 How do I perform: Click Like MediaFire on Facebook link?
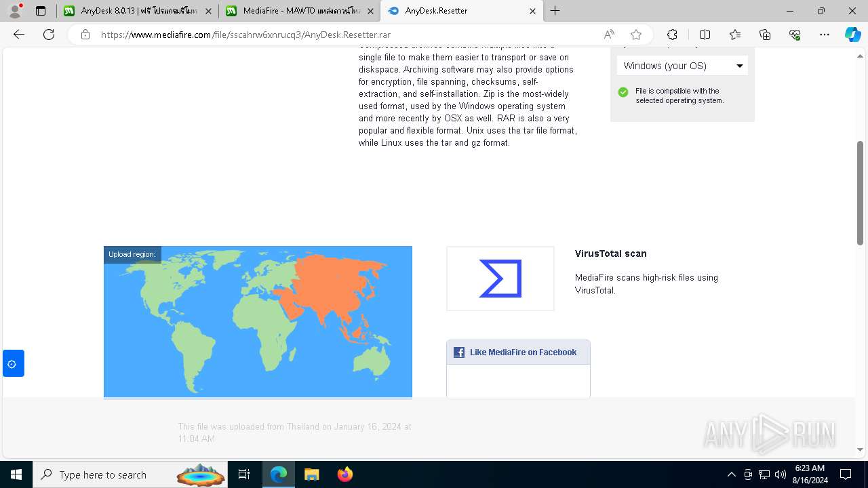[x=523, y=352]
